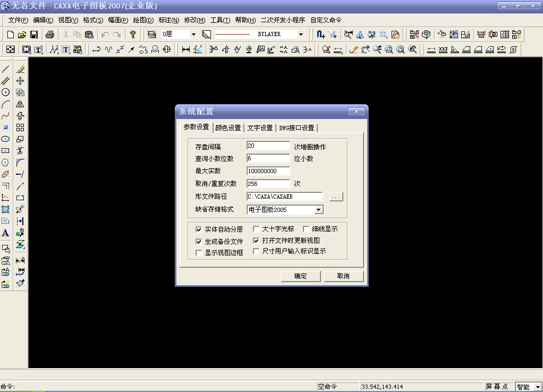Screen dimensions: 543x392
Task: Click the 存盘间隔 input field
Action: (268, 146)
